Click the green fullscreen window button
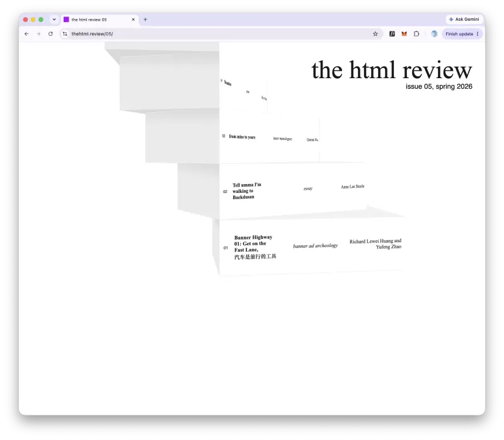Image resolution: width=504 pixels, height=440 pixels. tap(41, 20)
